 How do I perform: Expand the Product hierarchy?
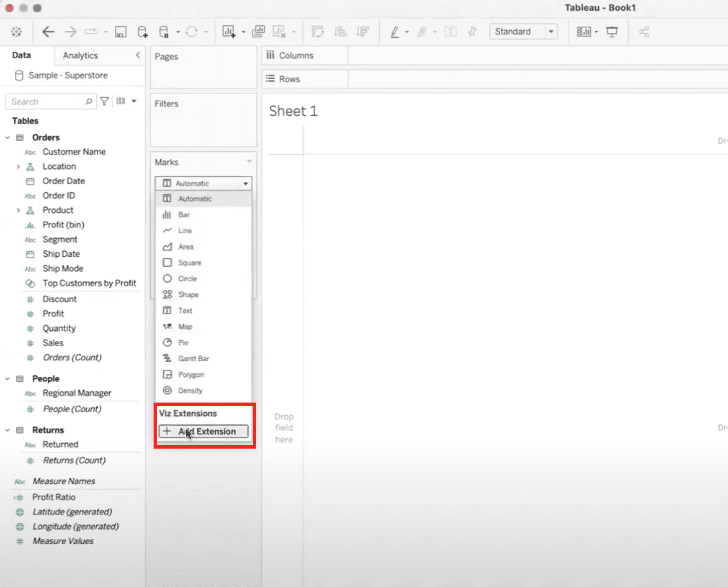18,210
